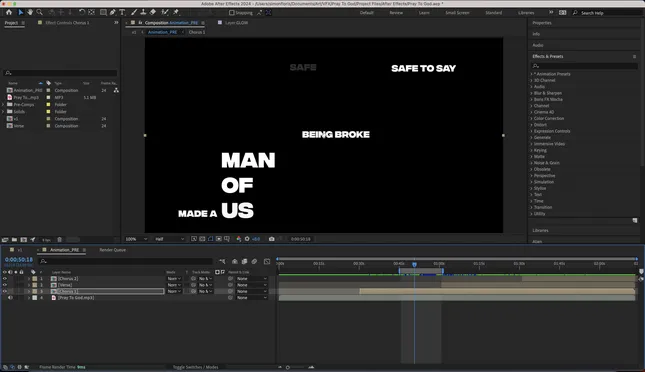645x372 pixels.
Task: Select the Clone Stamp tool
Action: [143, 12]
